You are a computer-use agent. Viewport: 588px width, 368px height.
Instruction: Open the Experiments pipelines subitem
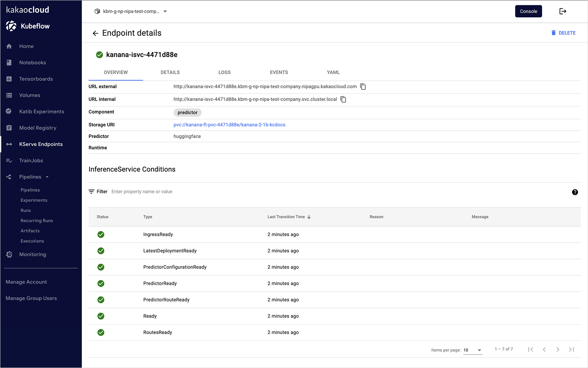(x=34, y=200)
